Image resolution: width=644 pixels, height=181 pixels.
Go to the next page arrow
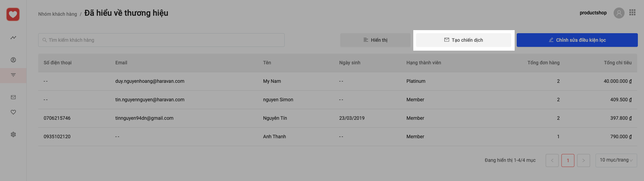583,160
